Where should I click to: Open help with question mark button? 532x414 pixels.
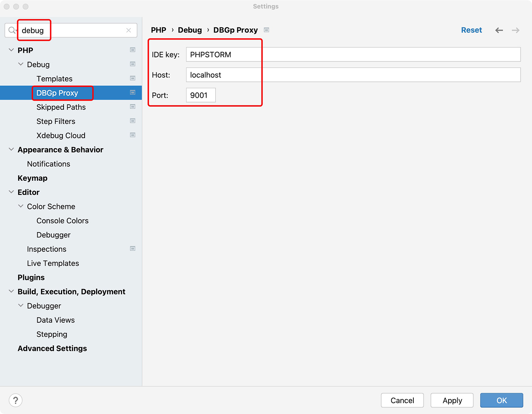point(16,400)
